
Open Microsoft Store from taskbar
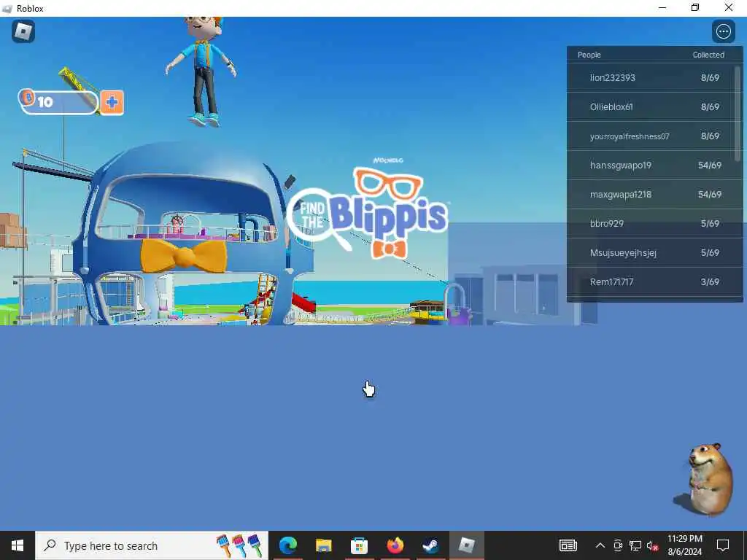[359, 545]
